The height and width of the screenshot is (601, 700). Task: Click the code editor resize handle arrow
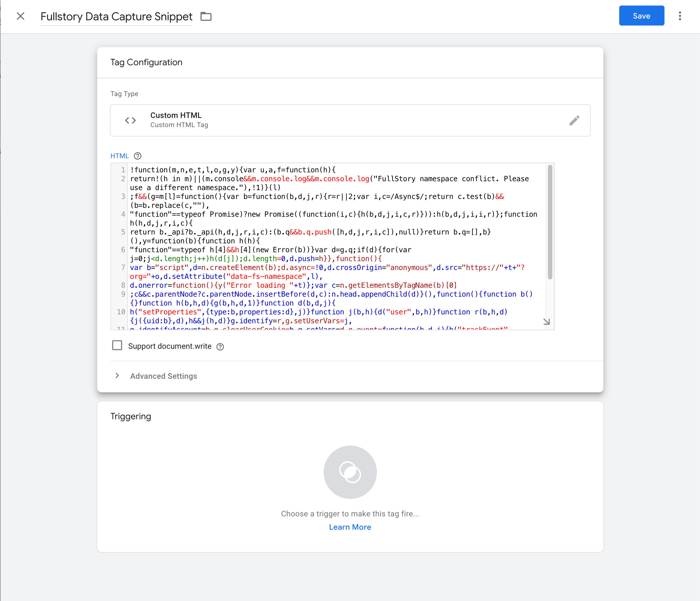547,322
